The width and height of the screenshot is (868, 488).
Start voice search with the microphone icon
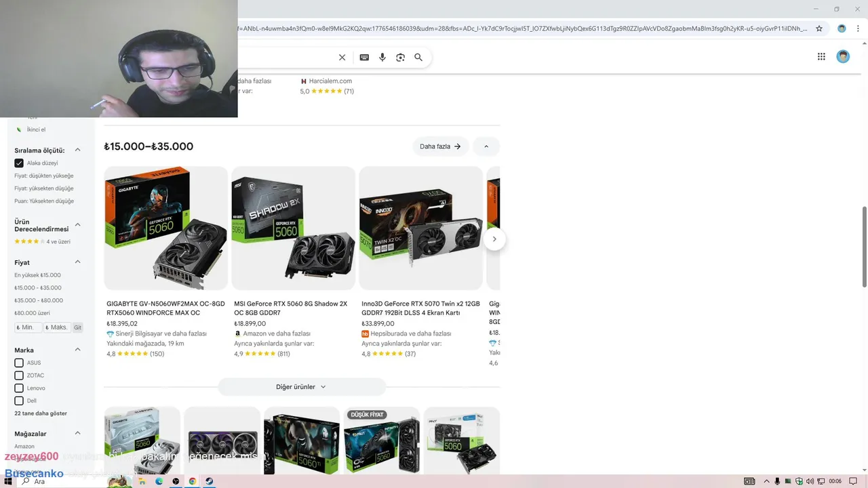pyautogui.click(x=382, y=58)
